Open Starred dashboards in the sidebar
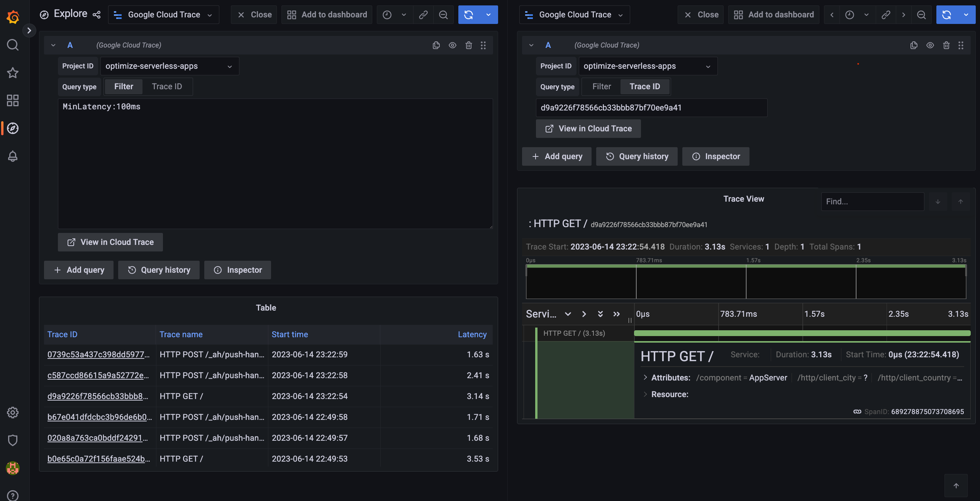 pos(13,73)
